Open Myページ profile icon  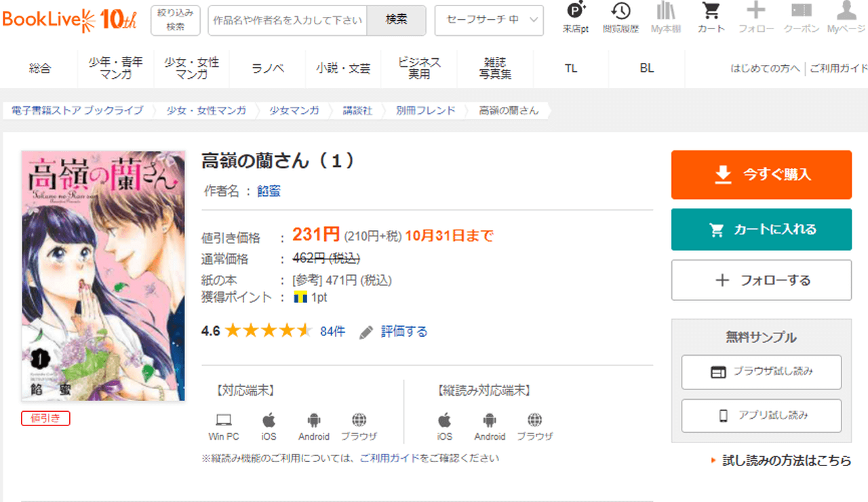point(846,17)
